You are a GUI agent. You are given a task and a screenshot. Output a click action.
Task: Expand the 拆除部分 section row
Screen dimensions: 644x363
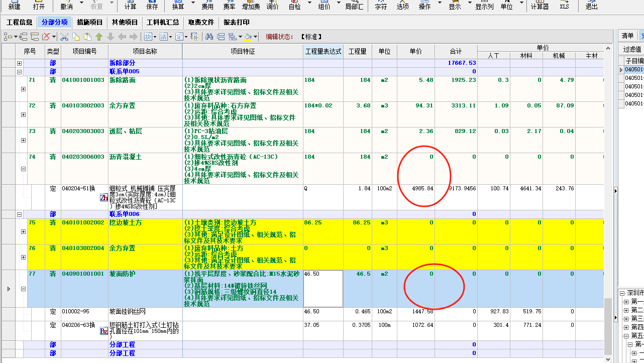tap(20, 63)
